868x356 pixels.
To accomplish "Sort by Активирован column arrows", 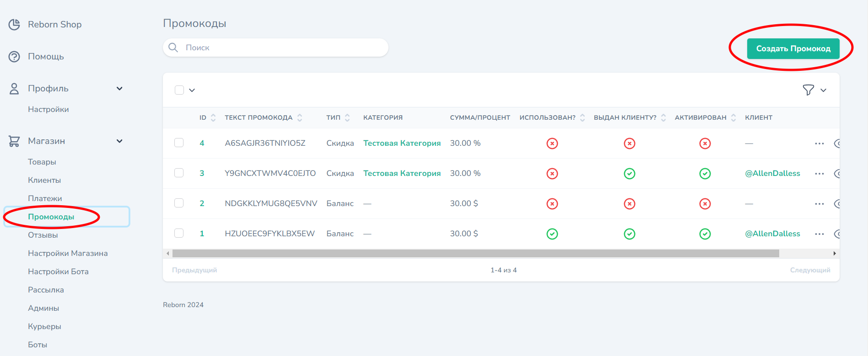I will click(733, 117).
